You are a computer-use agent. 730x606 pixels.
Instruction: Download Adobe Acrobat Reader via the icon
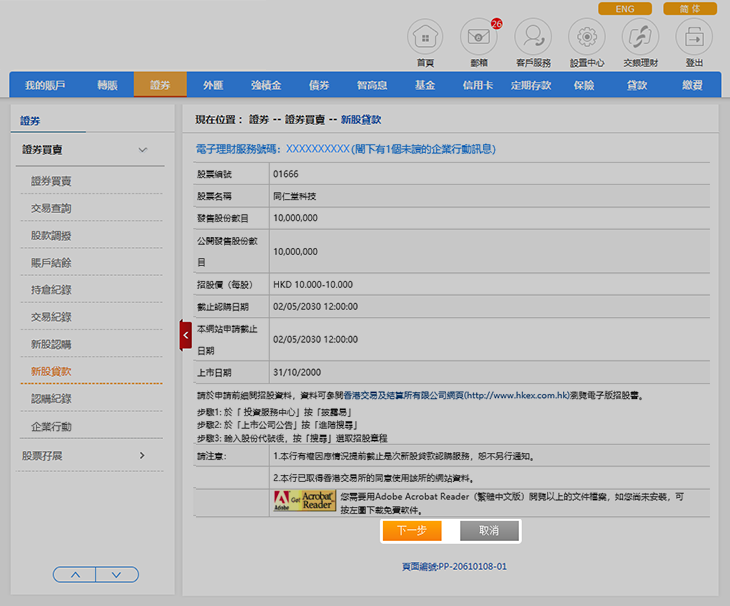(x=304, y=501)
